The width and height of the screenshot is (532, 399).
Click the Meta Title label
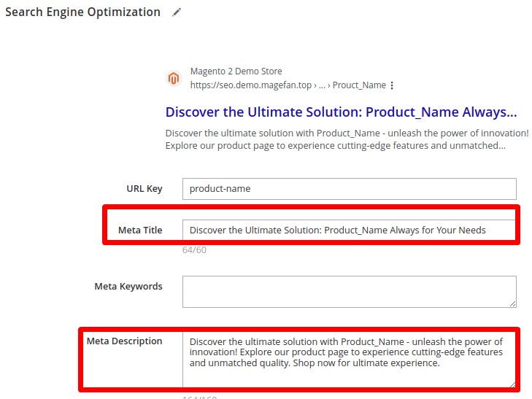(x=140, y=231)
